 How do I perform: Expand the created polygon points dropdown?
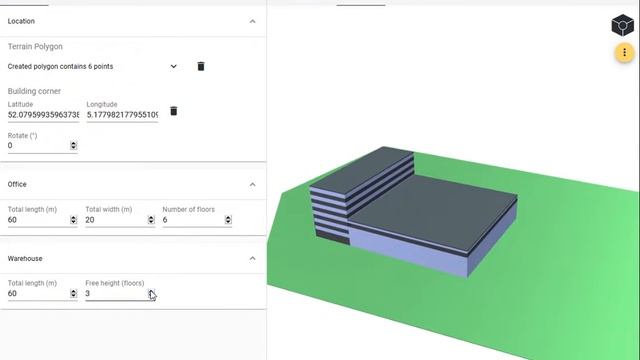point(173,66)
